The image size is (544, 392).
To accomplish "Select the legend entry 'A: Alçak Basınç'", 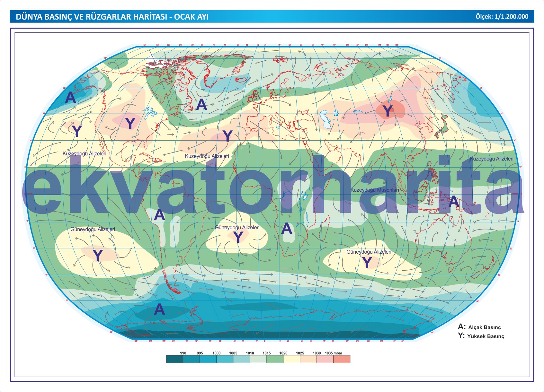I will pos(479,327).
